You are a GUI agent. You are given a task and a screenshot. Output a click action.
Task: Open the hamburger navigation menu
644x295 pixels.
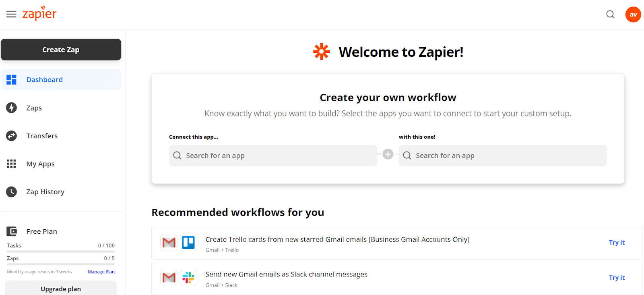pos(11,14)
